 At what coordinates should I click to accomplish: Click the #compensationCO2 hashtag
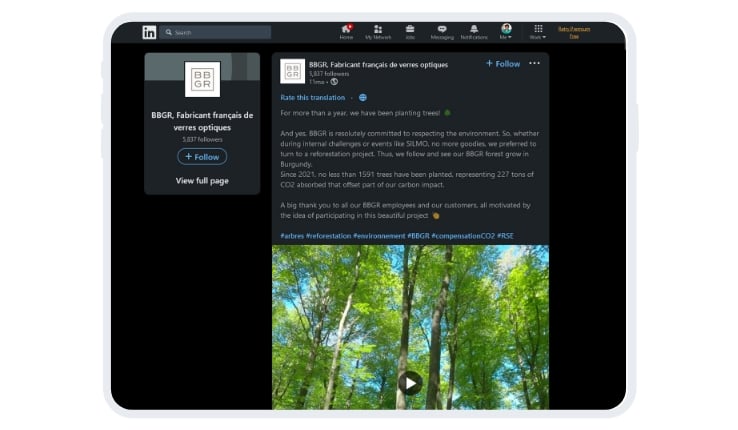463,236
